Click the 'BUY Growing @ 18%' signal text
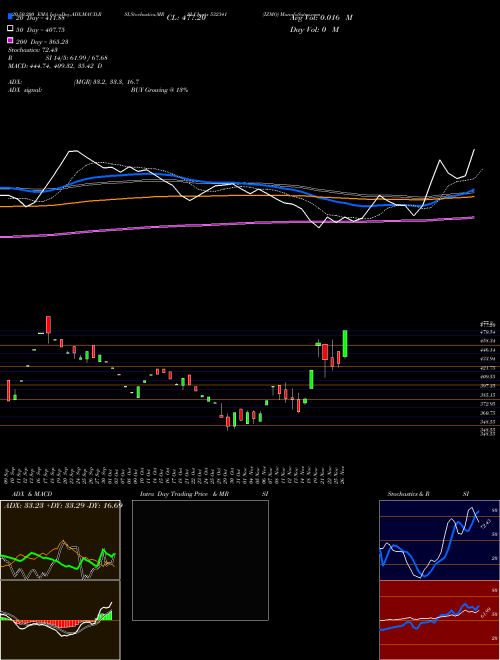 [x=159, y=90]
